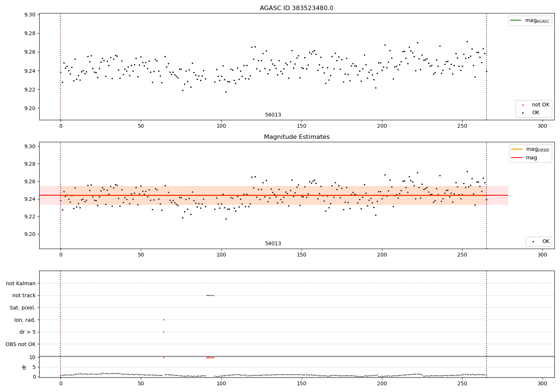Click the red 'mag' legend line swatch
The image size is (560, 392).
(517, 158)
